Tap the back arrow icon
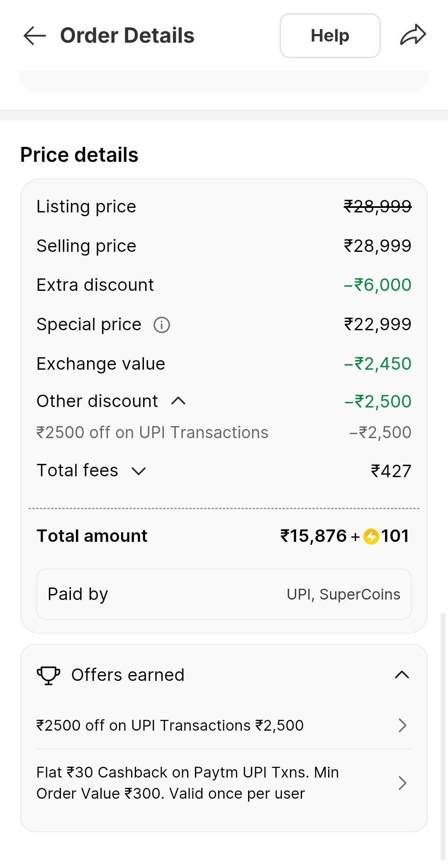The image size is (448, 868). pos(35,36)
